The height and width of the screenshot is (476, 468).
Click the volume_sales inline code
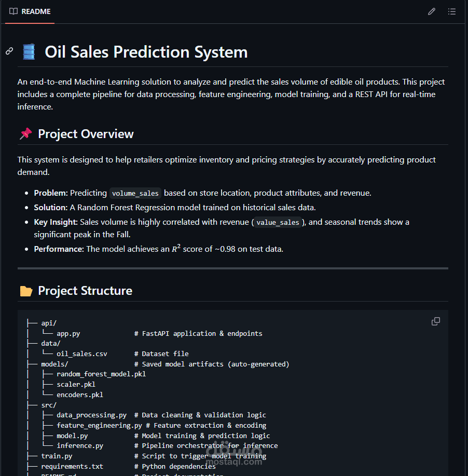click(135, 193)
